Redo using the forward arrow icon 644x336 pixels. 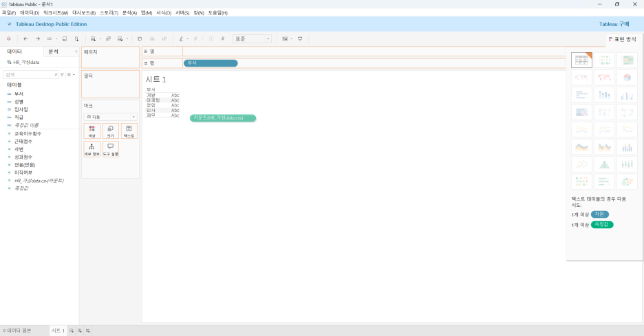[38, 38]
